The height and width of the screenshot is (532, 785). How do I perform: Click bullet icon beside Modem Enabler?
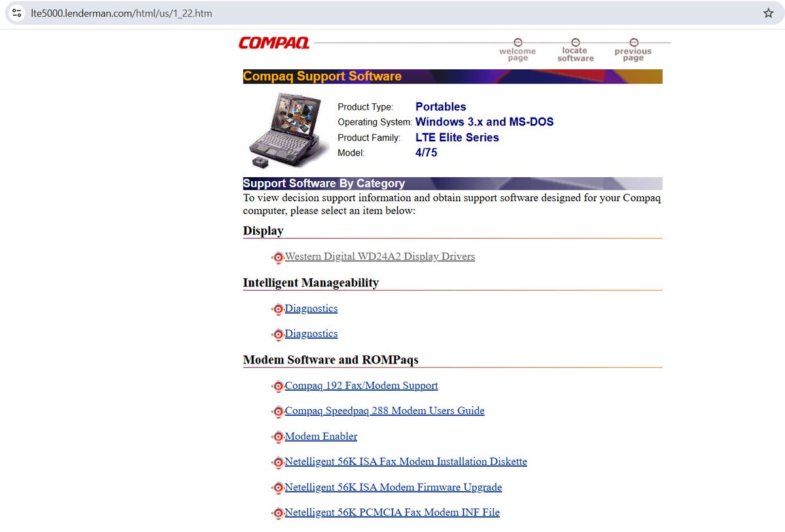click(x=278, y=437)
